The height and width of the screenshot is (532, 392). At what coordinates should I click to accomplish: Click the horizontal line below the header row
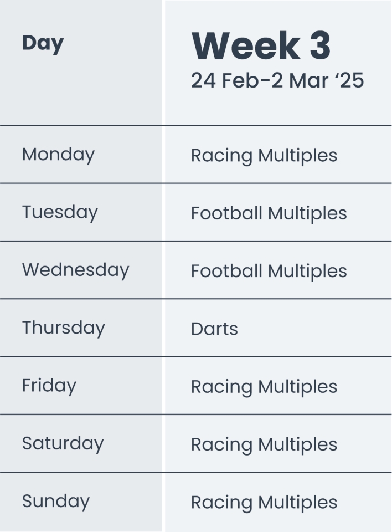click(196, 125)
